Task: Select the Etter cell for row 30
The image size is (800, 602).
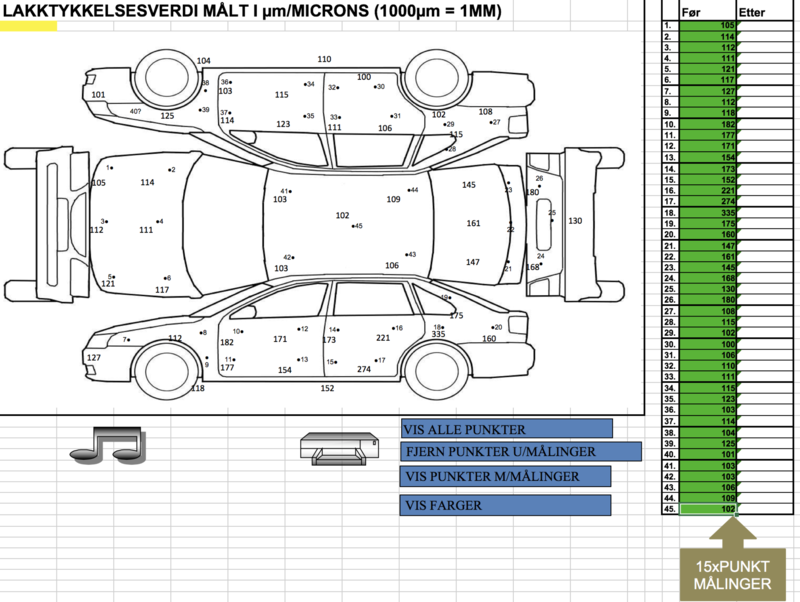Action: point(765,344)
